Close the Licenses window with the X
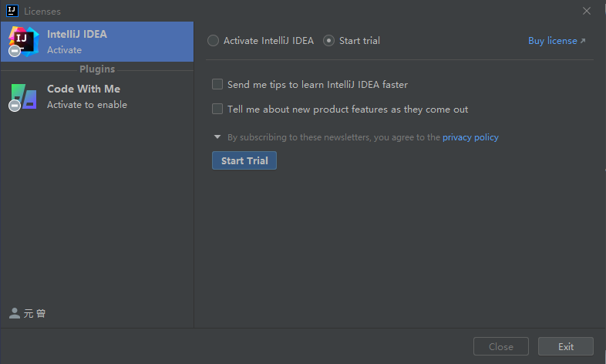606x364 pixels. [x=587, y=11]
